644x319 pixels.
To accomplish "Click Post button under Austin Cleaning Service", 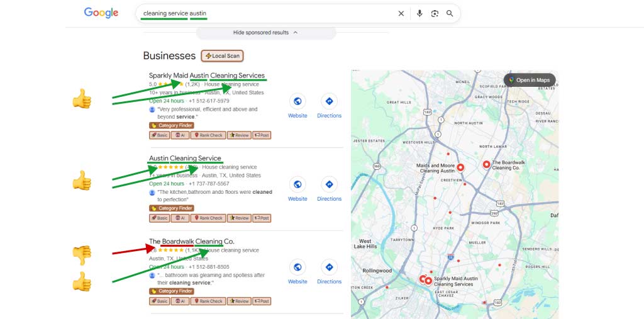I will 262,218.
